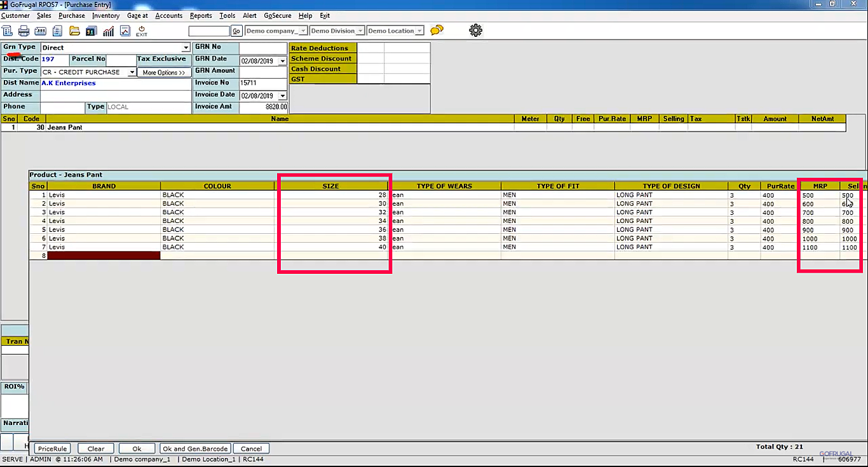868x467 pixels.
Task: Open the yellow chat bubbles icon
Action: pos(437,30)
